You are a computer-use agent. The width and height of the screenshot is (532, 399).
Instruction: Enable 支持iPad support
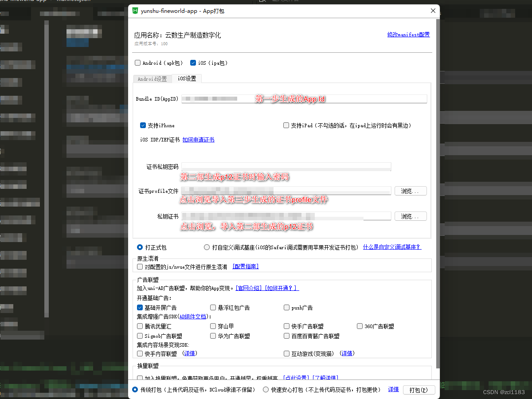click(286, 125)
